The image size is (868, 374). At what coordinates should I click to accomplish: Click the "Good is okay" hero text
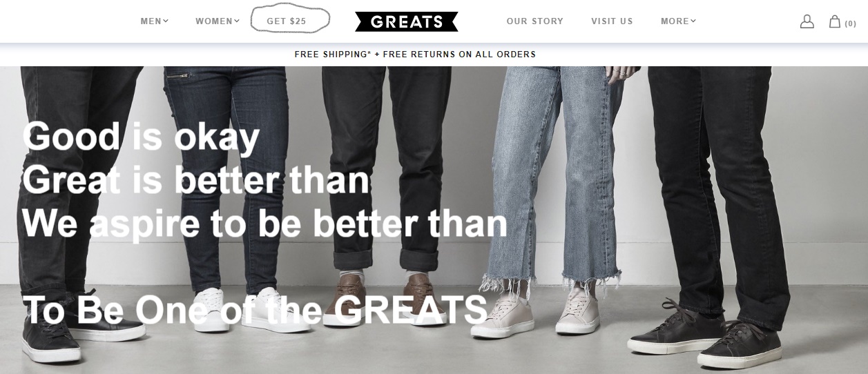tap(142, 136)
